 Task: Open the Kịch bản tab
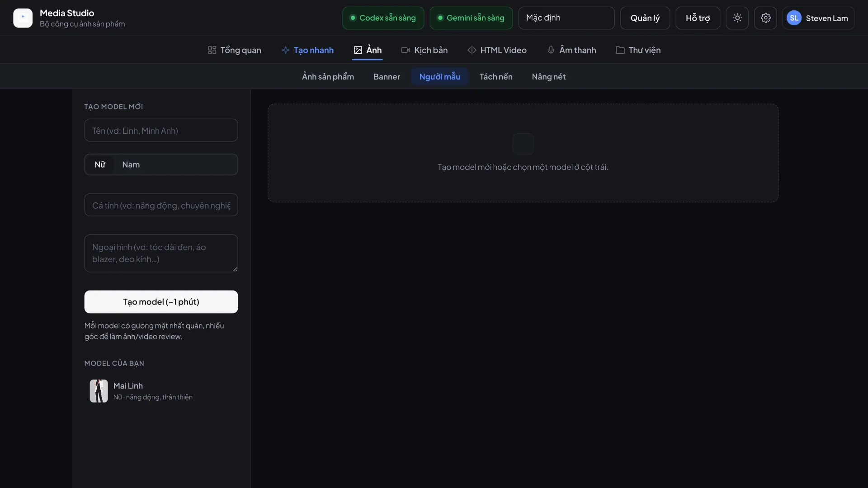424,50
